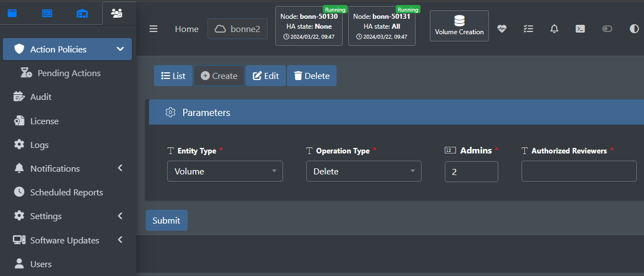The image size is (644, 276).
Task: Select Pending Actions in the sidebar
Action: point(69,73)
